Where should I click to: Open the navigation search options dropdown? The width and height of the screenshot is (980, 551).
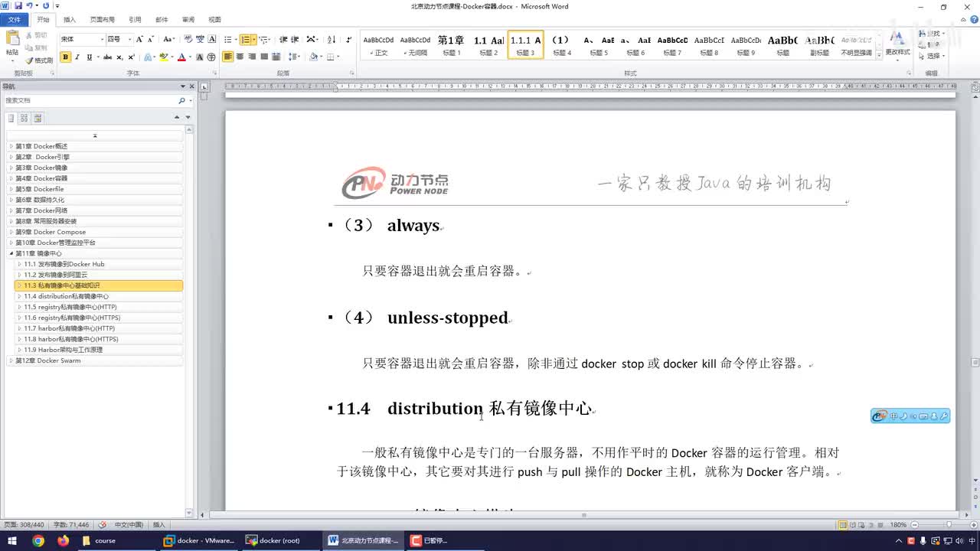[190, 100]
